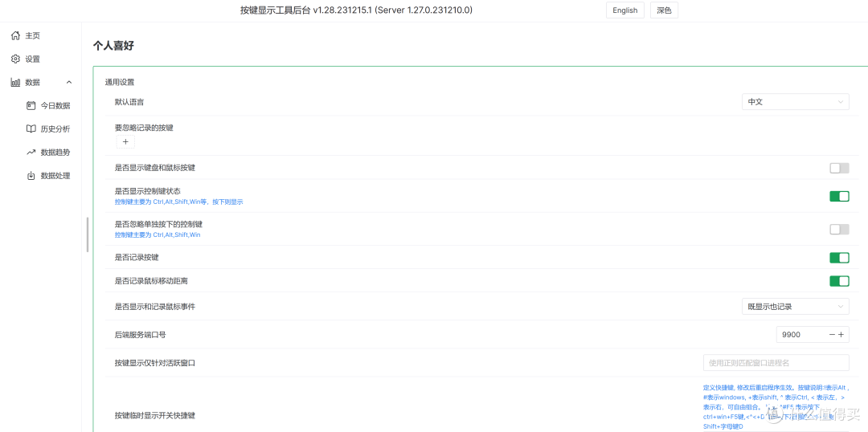868x432 pixels.
Task: Click the 按键临时显示开关快捷键 label
Action: click(155, 415)
